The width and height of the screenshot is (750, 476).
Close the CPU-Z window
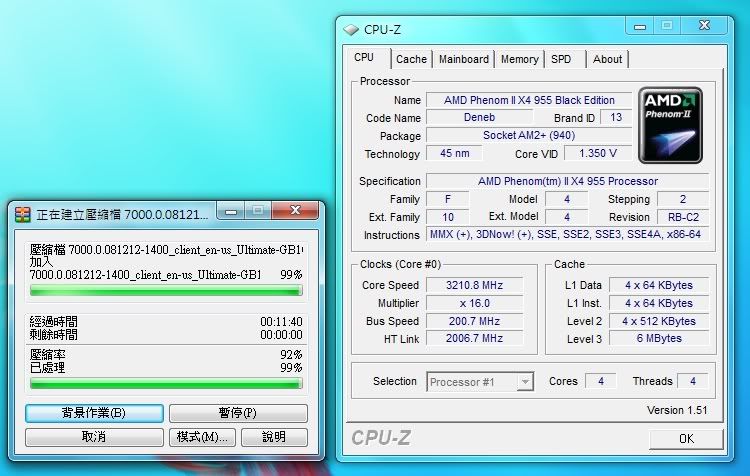click(x=704, y=26)
